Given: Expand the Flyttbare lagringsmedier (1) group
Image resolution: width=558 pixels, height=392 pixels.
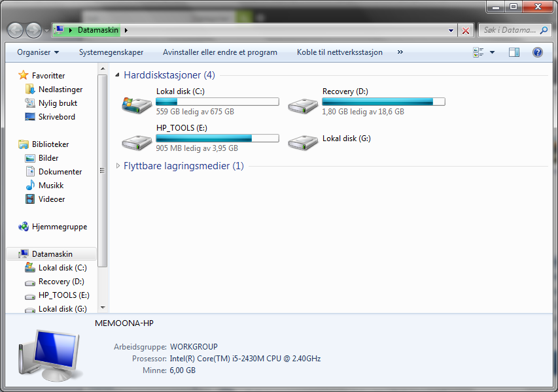Looking at the screenshot, I should point(118,165).
